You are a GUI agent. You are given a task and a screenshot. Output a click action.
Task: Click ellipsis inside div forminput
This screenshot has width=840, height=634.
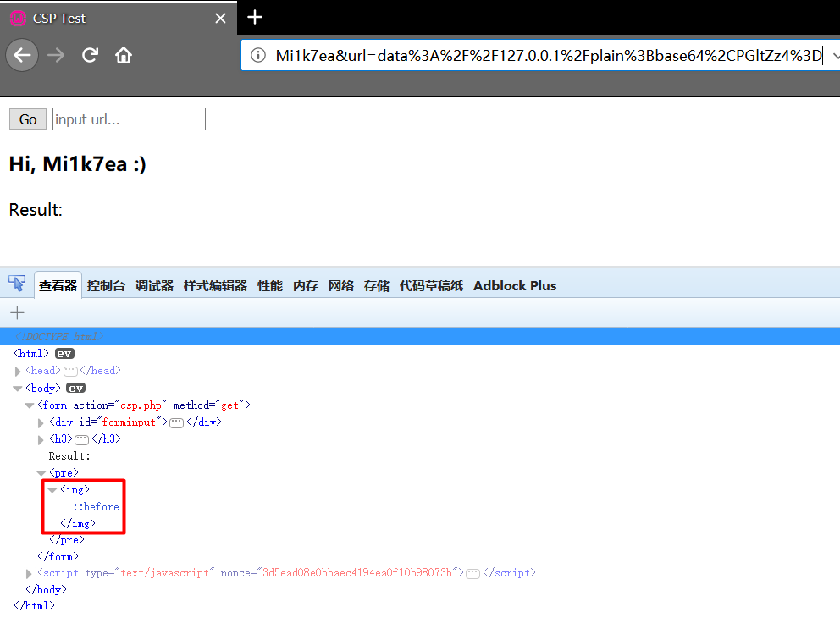[176, 423]
